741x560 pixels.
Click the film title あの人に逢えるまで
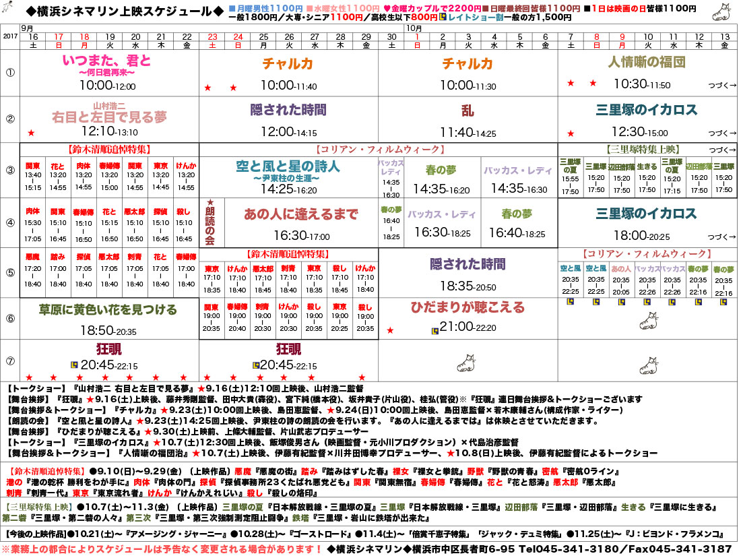coord(301,214)
